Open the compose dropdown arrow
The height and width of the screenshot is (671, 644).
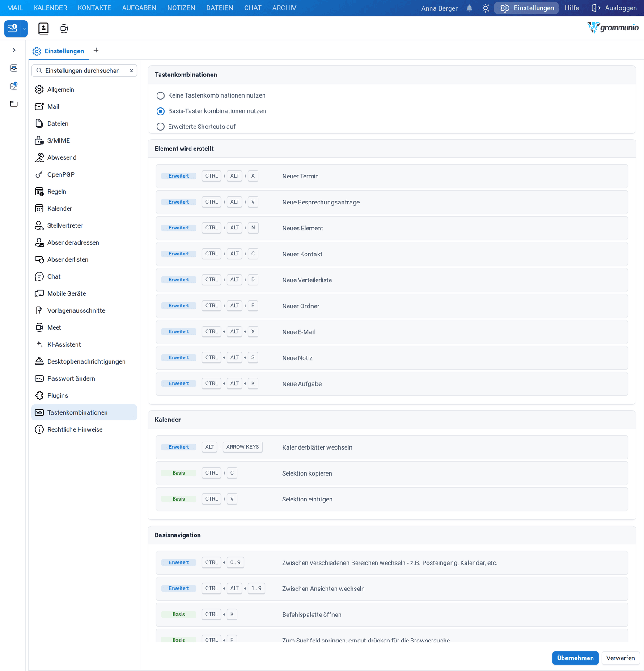point(25,29)
